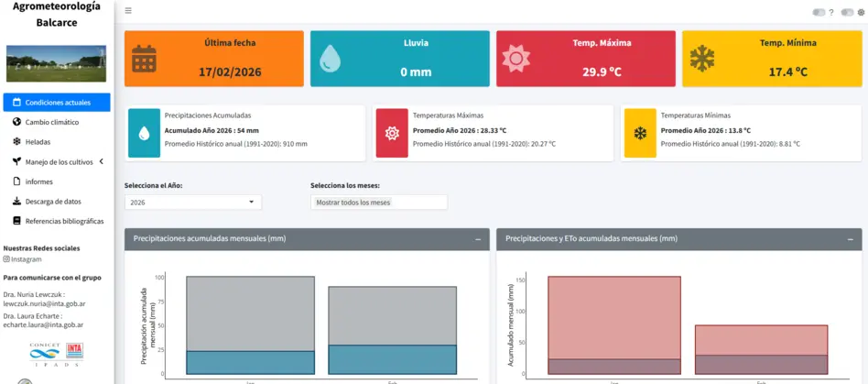Click the informes document icon
The width and height of the screenshot is (868, 384).
16,181
